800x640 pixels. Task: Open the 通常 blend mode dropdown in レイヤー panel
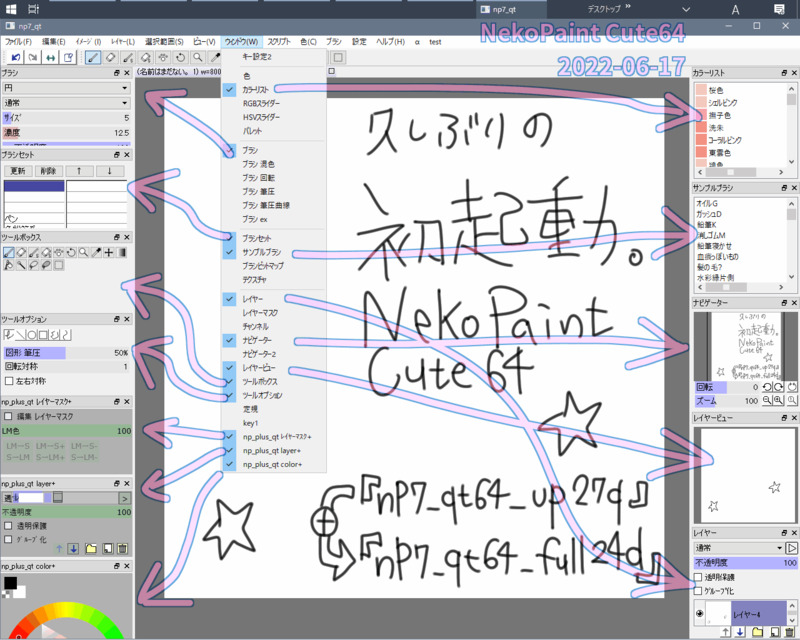click(739, 548)
